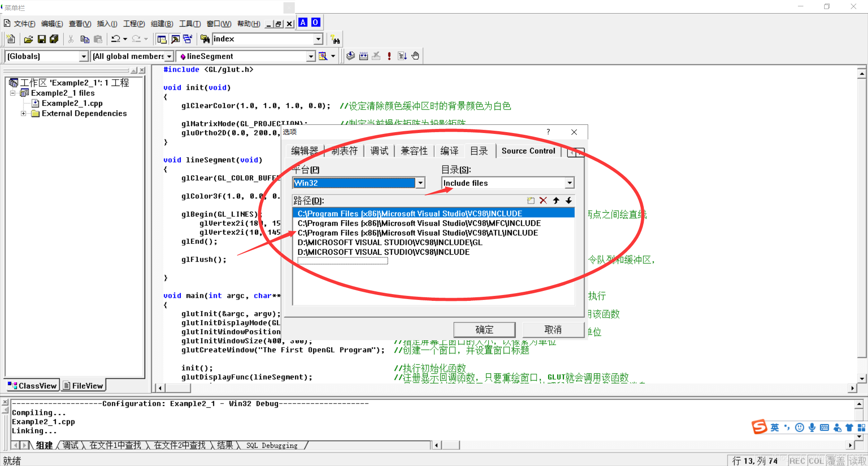Click the empty new-path entry box
Image resolution: width=868 pixels, height=466 pixels.
pyautogui.click(x=343, y=261)
